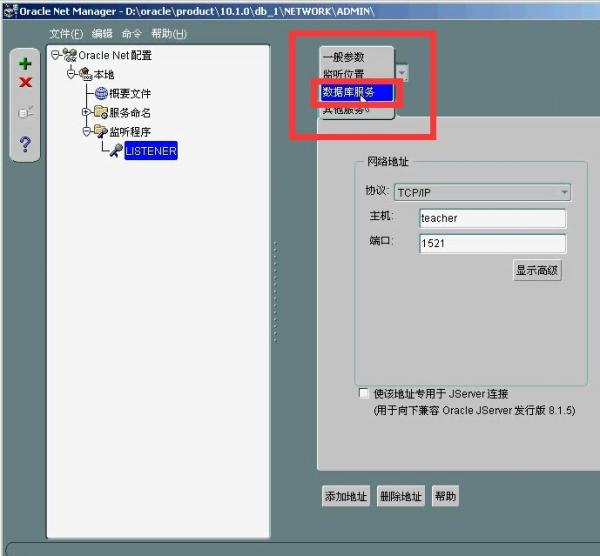This screenshot has height=556, width=600.
Task: Click the 本地 node icon
Action: (86, 74)
